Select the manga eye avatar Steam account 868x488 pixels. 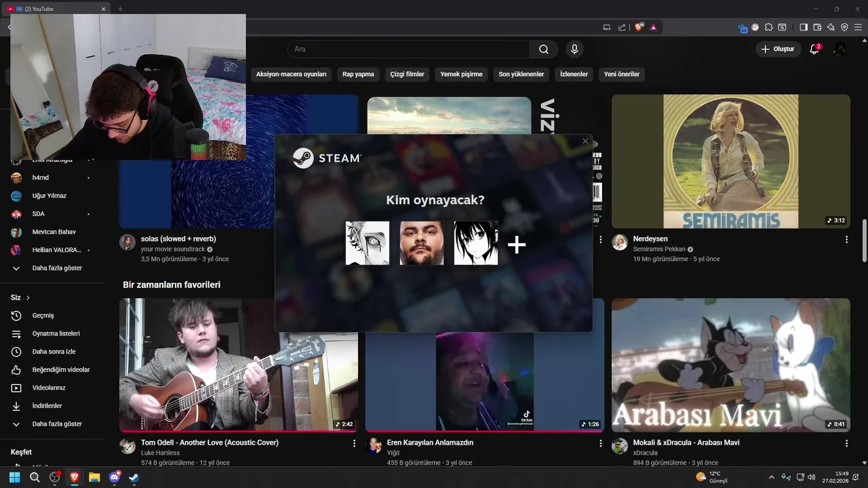tap(368, 243)
